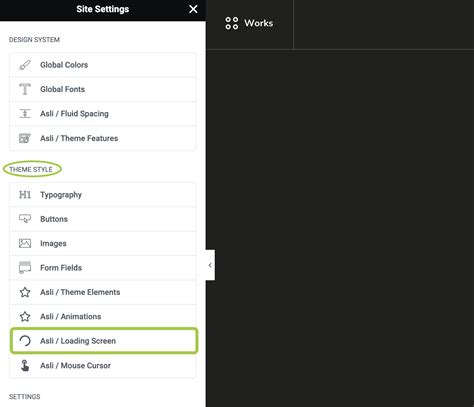The height and width of the screenshot is (407, 474).
Task: Open Asli / Mouse Cursor settings
Action: pos(103,365)
